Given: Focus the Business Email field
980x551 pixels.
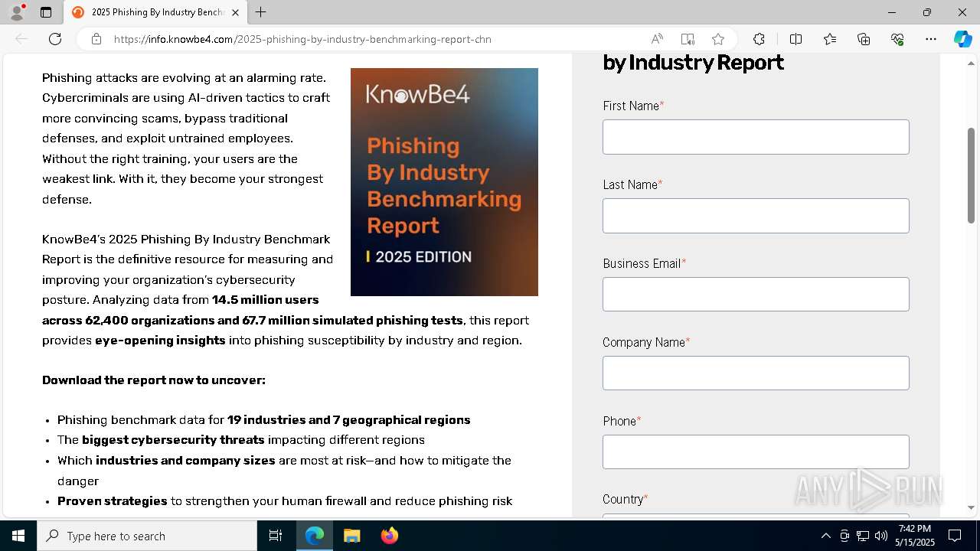Looking at the screenshot, I should pyautogui.click(x=756, y=295).
